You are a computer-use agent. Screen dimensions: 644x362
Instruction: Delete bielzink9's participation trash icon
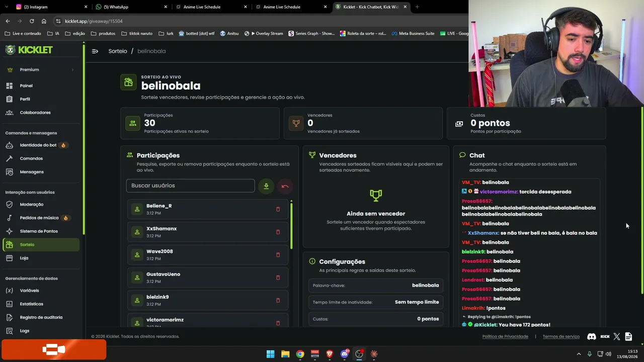tap(278, 300)
